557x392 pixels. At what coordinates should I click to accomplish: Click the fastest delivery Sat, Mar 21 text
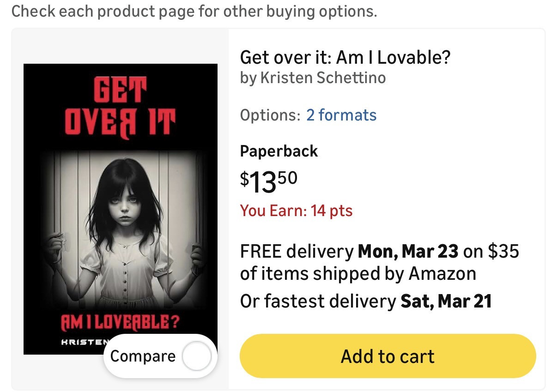coord(365,302)
